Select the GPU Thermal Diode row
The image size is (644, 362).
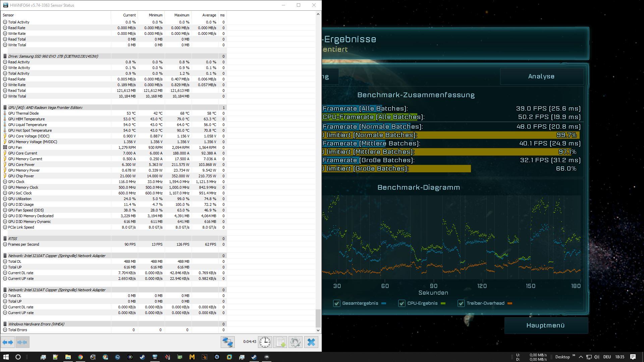coord(114,113)
